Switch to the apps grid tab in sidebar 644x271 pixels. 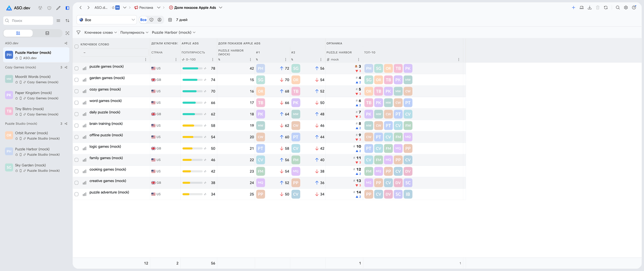18,33
